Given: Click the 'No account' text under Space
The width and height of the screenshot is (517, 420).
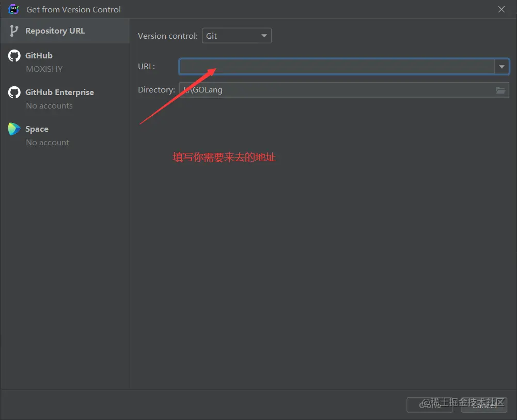Looking at the screenshot, I should tap(48, 143).
